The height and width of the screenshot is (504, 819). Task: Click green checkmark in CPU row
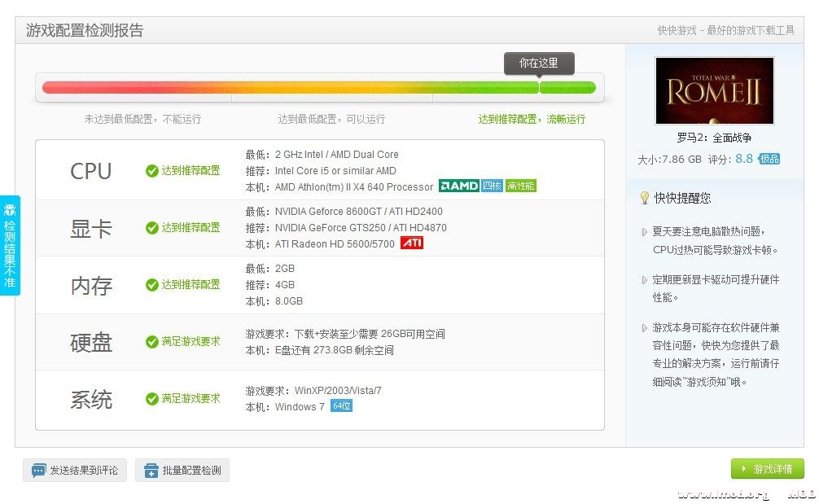151,171
